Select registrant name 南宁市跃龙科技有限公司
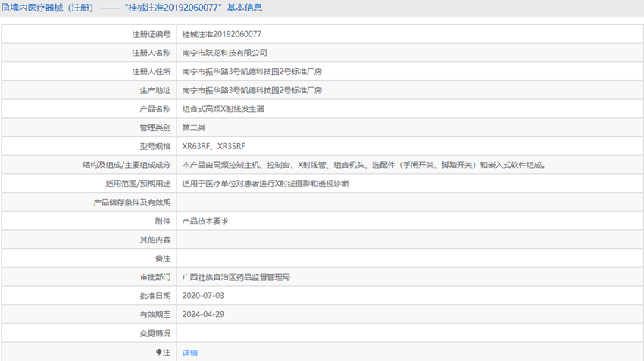644x361 pixels. pos(225,53)
